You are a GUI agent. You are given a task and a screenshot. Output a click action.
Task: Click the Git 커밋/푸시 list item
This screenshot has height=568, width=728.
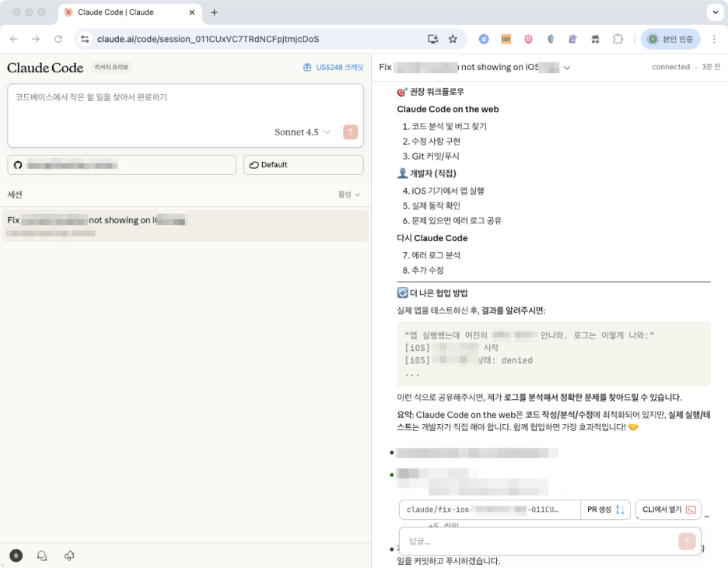(x=435, y=156)
